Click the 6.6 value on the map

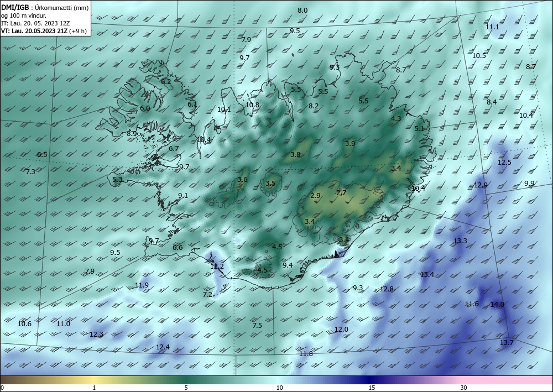[178, 248]
